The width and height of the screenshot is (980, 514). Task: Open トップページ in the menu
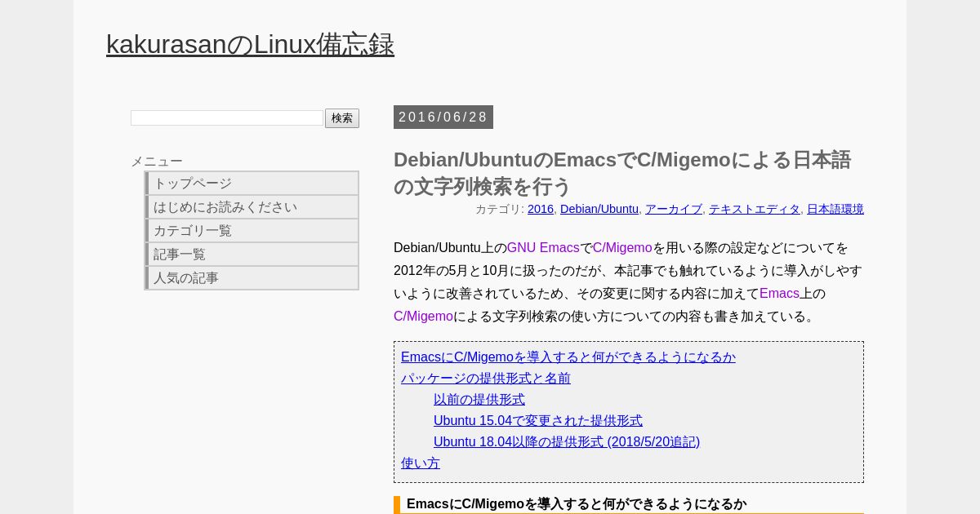(252, 184)
